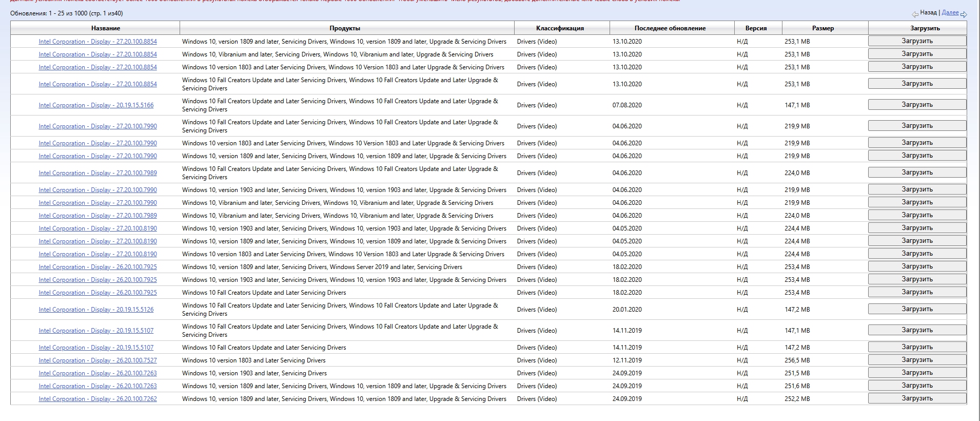The width and height of the screenshot is (980, 421).
Task: Open Intel Display 26.20.100.7527 driver link
Action: click(97, 360)
